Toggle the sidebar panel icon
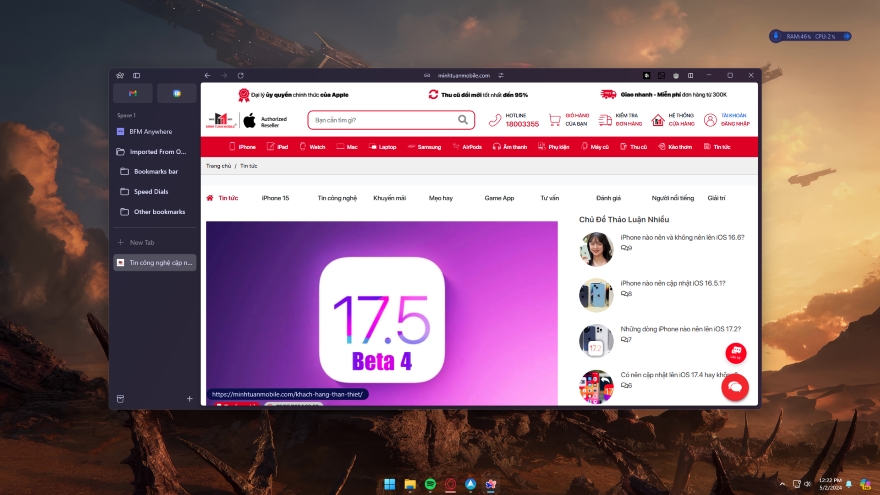880x495 pixels. 136,75
